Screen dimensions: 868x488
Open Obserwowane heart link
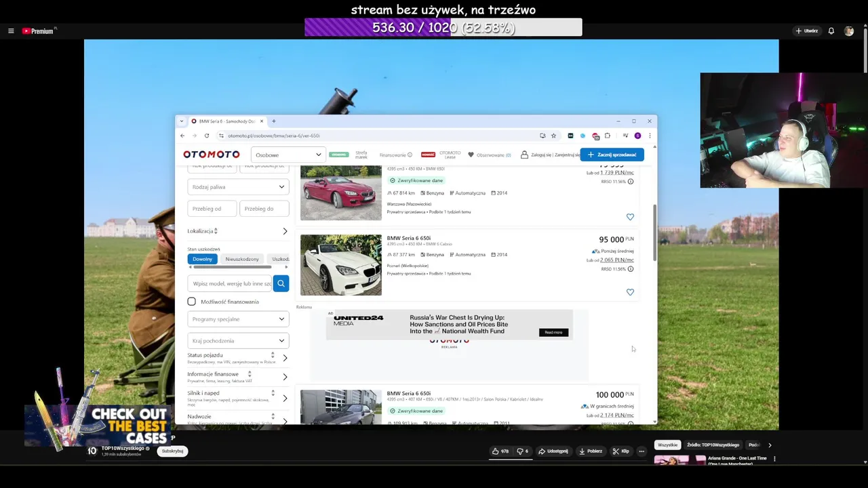(490, 155)
